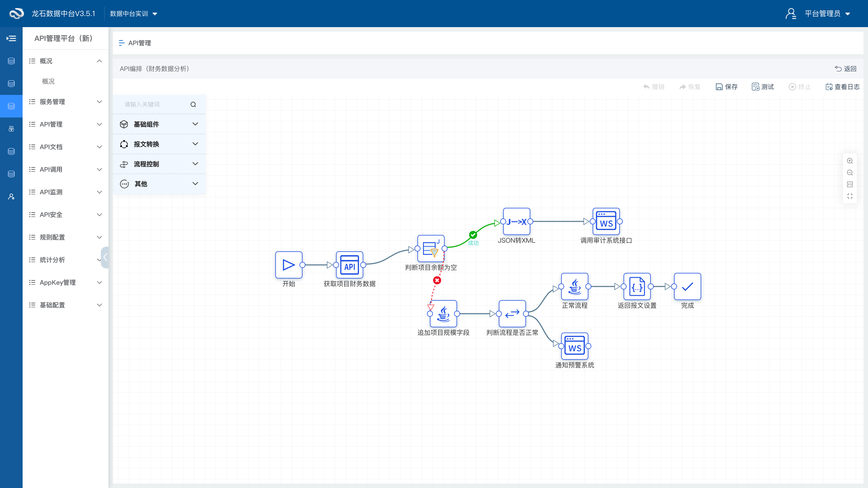Click the green success marker on connector
The image size is (868, 488).
473,235
